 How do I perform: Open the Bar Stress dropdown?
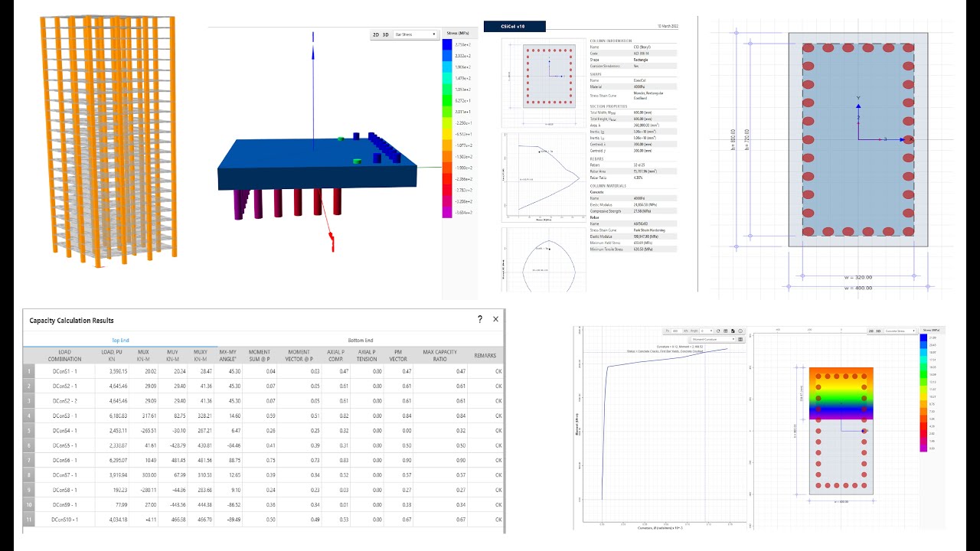click(x=416, y=34)
